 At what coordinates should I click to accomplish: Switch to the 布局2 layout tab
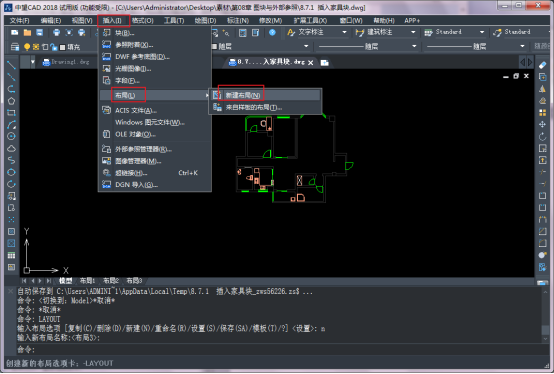click(x=111, y=281)
